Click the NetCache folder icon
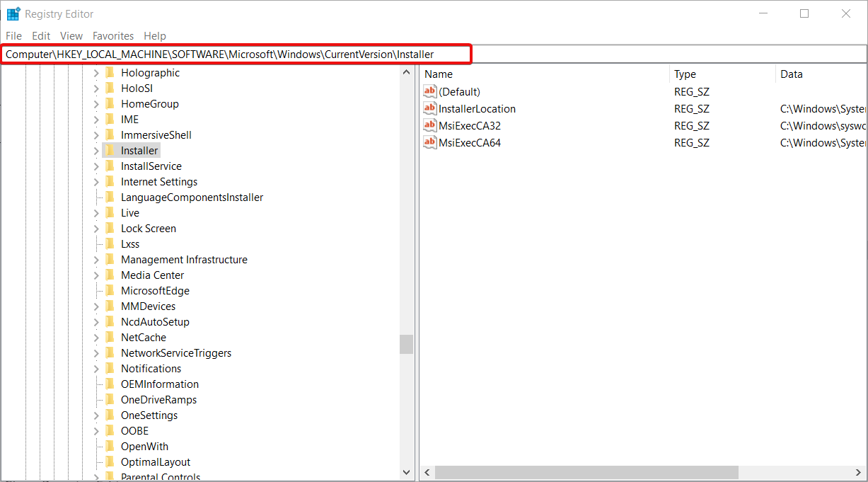The width and height of the screenshot is (868, 482). pos(109,337)
